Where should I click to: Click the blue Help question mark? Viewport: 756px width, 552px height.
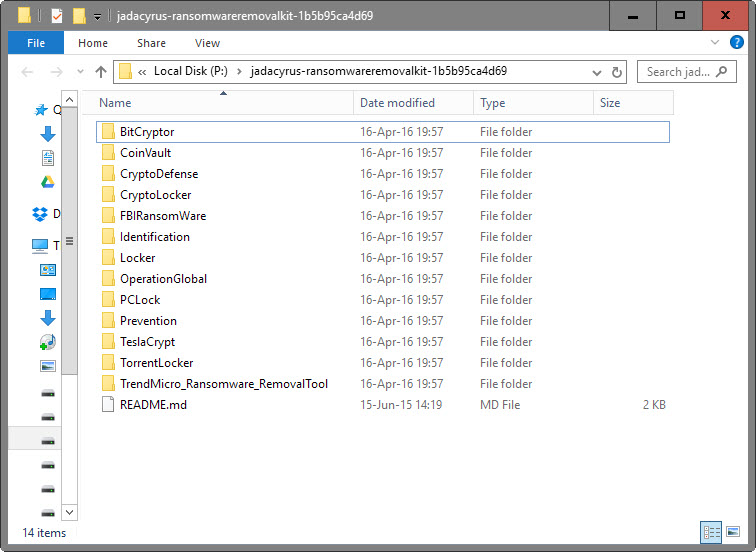point(737,42)
